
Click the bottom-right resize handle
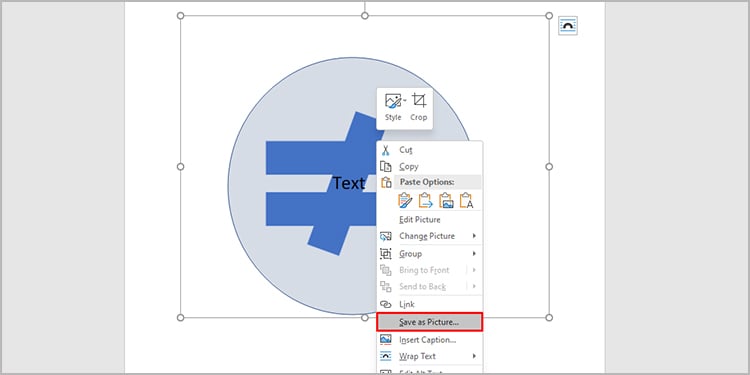pos(549,318)
